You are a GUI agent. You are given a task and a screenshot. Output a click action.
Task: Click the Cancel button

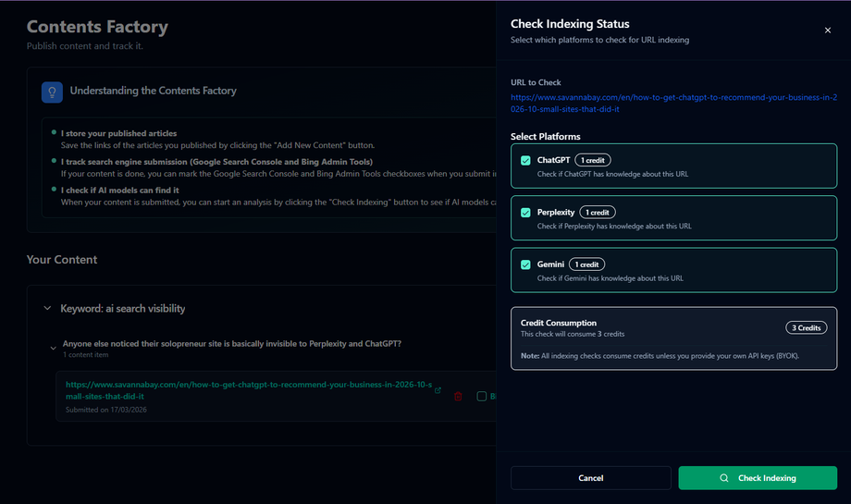click(x=590, y=478)
